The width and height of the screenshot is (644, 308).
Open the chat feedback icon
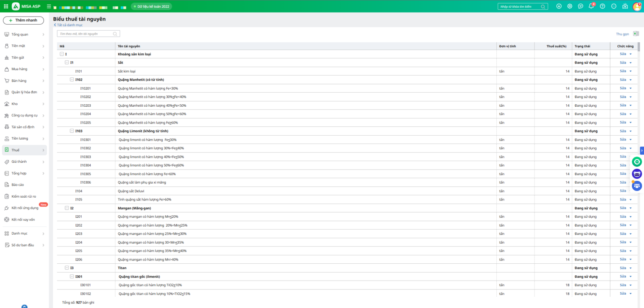[580, 6]
